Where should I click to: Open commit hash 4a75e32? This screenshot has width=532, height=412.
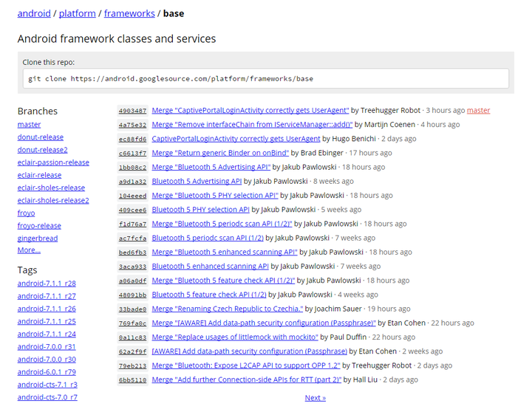tap(133, 125)
